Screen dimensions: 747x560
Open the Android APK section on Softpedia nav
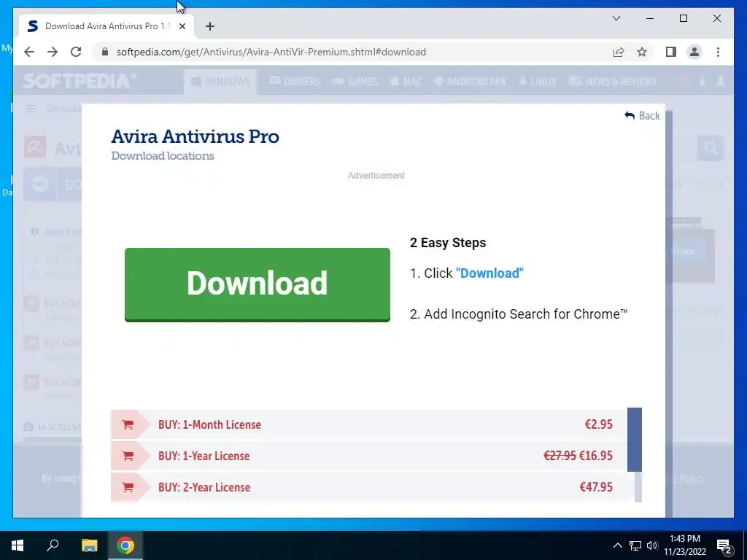471,82
